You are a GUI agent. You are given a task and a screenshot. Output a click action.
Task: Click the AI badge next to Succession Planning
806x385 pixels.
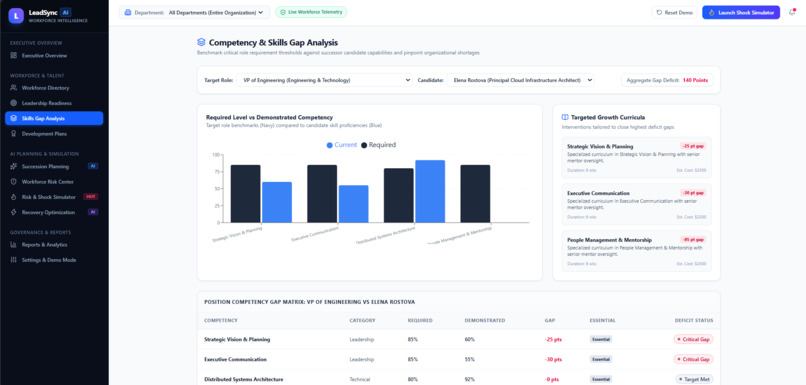(93, 167)
